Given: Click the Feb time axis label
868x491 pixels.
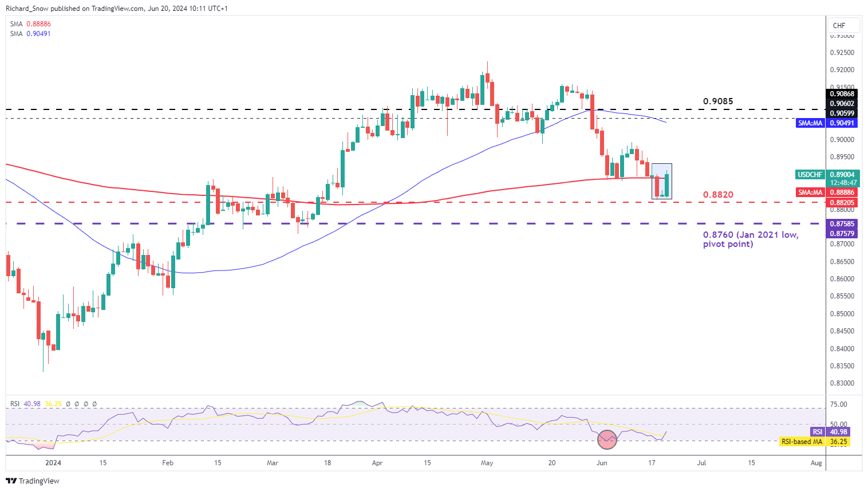Looking at the screenshot, I should tap(167, 463).
